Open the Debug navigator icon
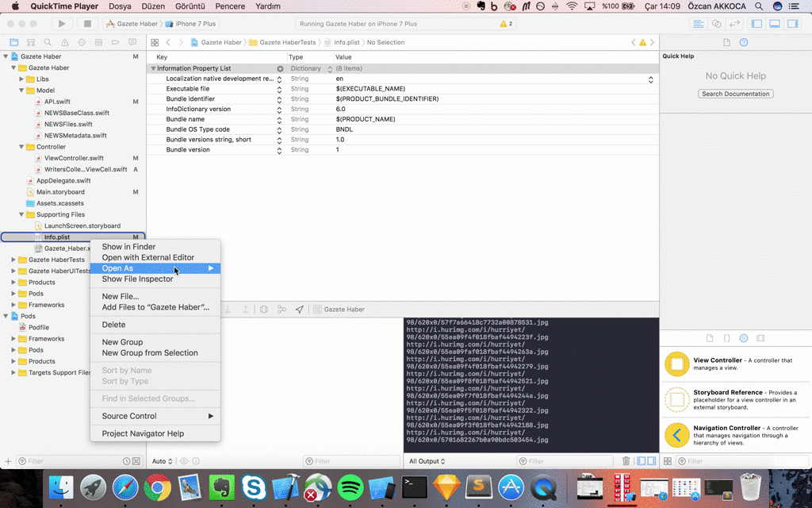 (x=98, y=43)
